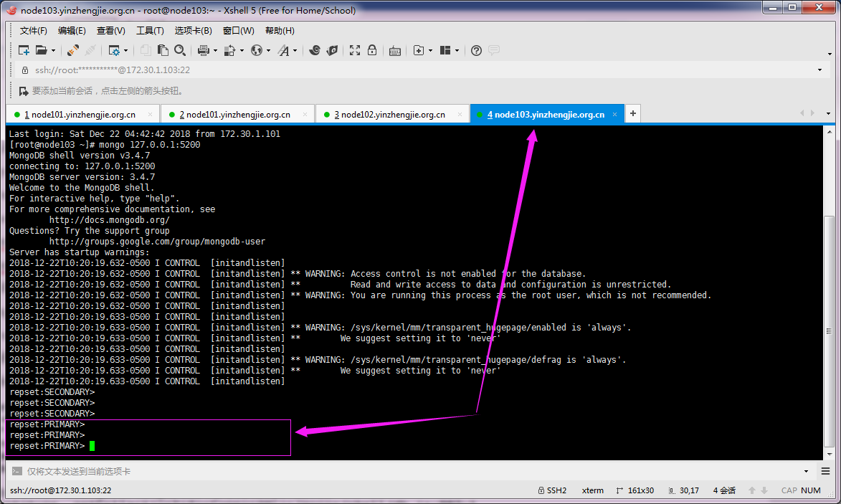Open the 窗口(W) menu
Image resolution: width=841 pixels, height=504 pixels.
tap(239, 31)
